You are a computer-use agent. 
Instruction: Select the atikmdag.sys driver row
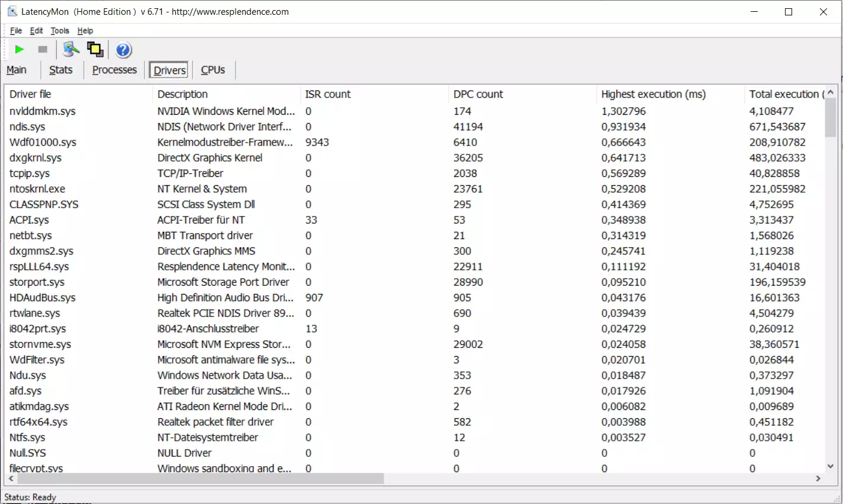point(414,406)
